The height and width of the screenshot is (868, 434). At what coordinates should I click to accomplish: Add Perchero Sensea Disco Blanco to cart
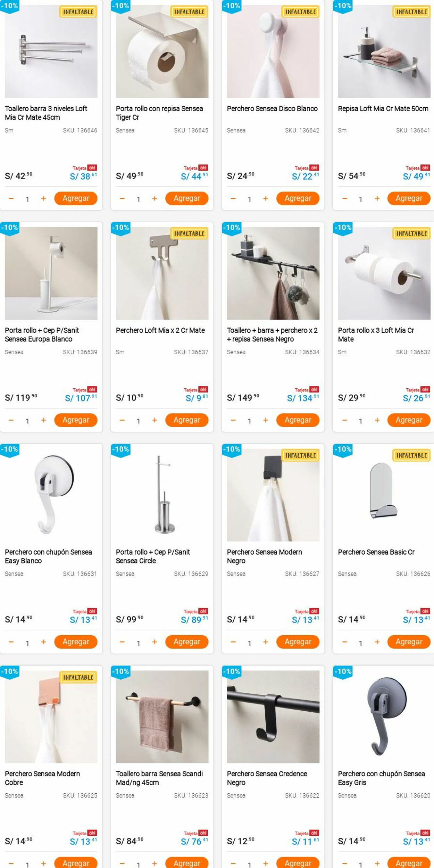click(298, 198)
